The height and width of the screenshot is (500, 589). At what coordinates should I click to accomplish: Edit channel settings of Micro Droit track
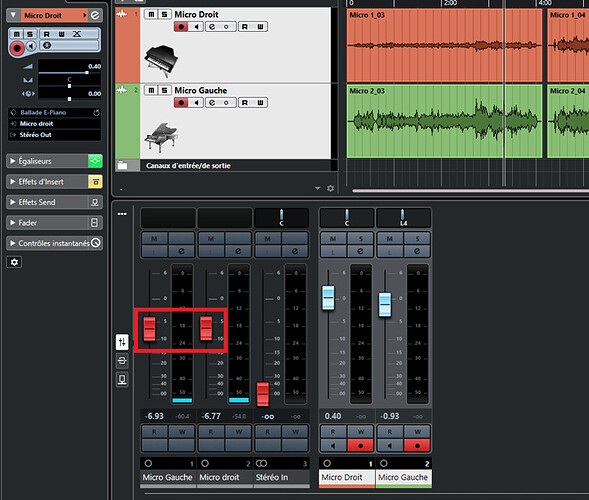[x=212, y=27]
